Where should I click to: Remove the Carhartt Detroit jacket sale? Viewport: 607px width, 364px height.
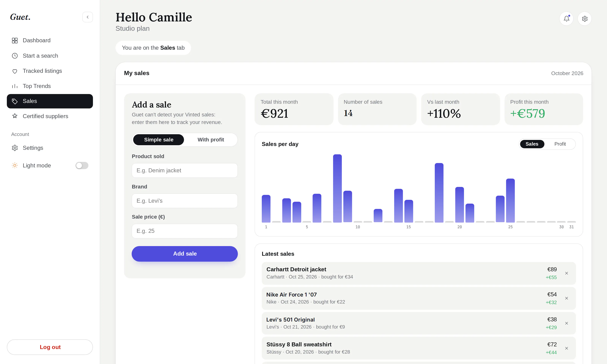[x=567, y=273]
